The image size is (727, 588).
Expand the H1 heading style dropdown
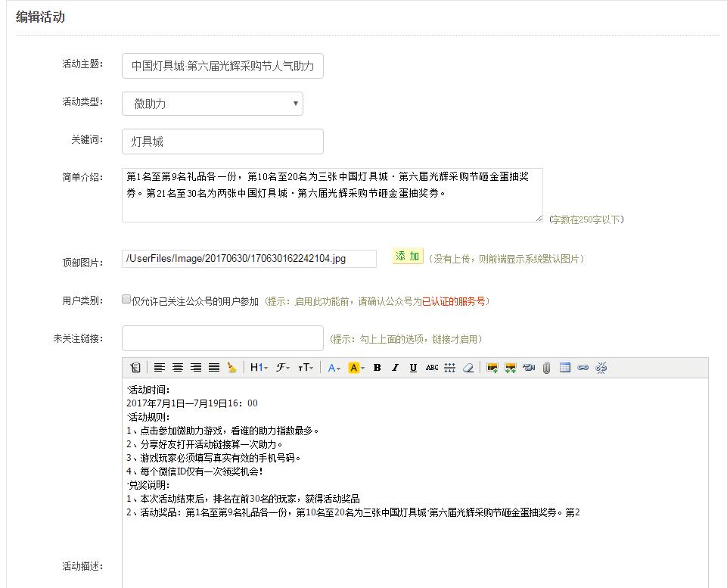pos(258,368)
